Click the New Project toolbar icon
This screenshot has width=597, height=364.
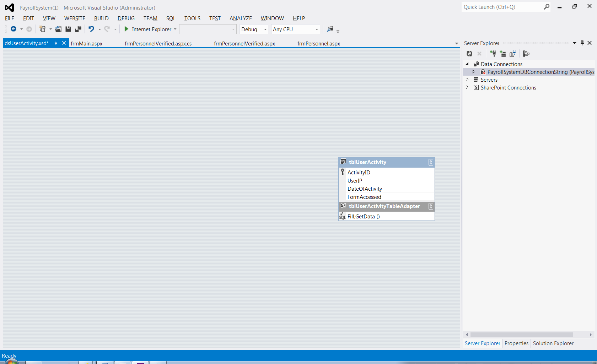click(x=42, y=29)
